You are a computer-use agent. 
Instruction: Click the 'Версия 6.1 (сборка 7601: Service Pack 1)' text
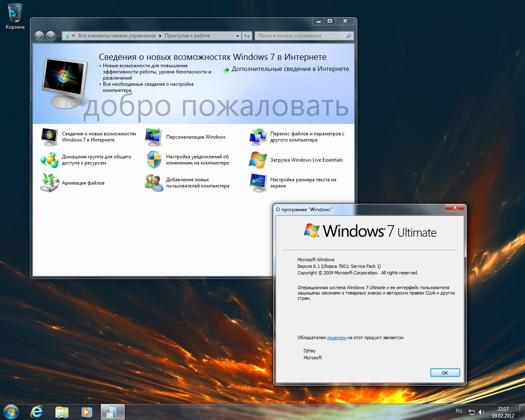point(339,266)
